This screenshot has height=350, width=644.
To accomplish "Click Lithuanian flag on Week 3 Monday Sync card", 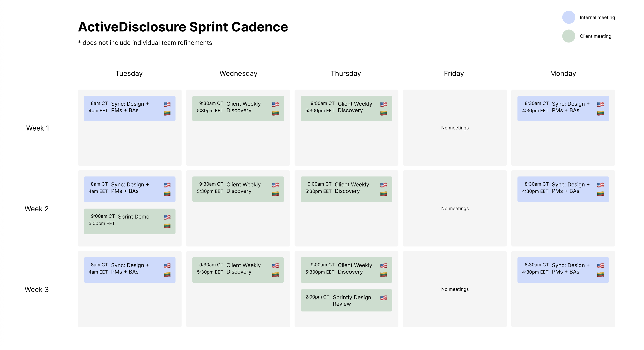I will point(600,275).
